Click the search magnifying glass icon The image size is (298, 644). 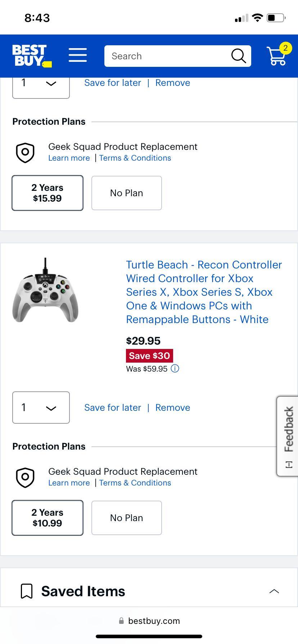[x=238, y=56]
